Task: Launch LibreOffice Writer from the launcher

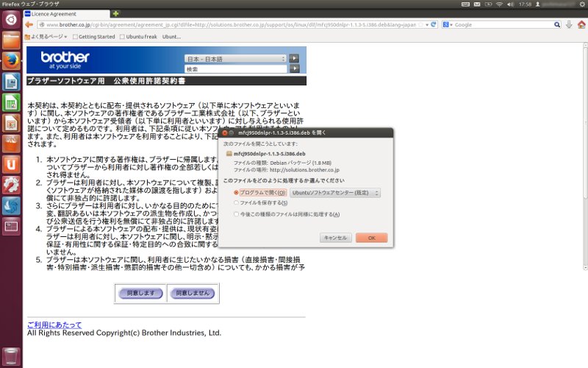Action: pos(11,82)
